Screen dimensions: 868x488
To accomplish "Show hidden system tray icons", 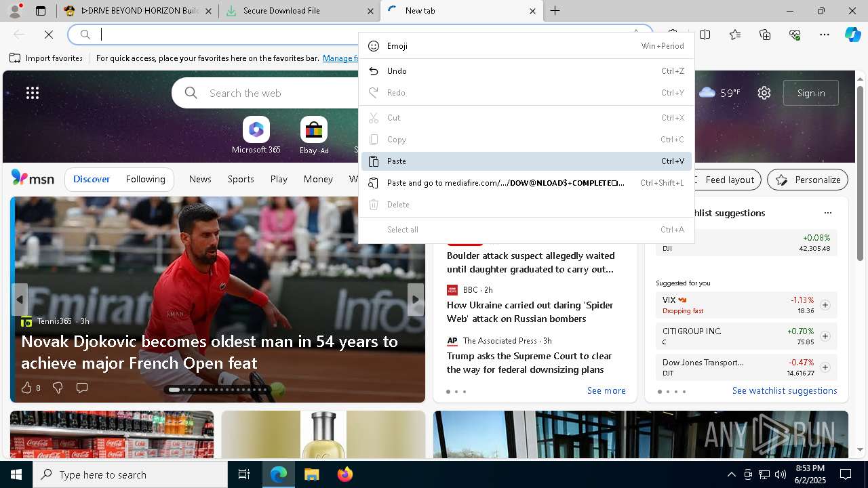I will pyautogui.click(x=731, y=474).
